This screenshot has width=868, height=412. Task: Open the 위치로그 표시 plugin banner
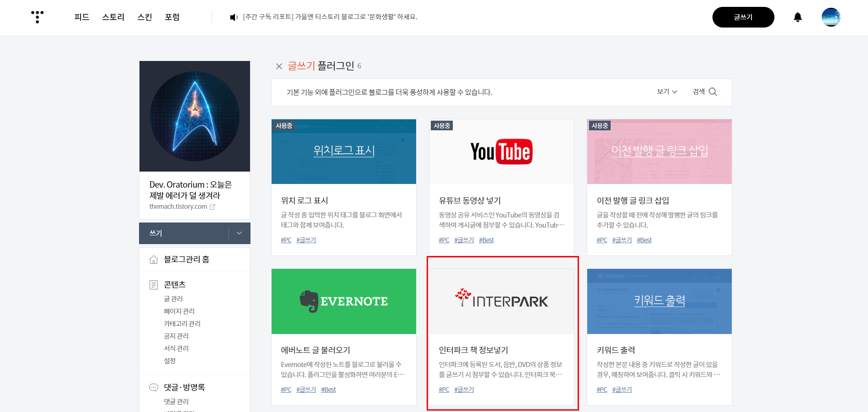pos(344,152)
